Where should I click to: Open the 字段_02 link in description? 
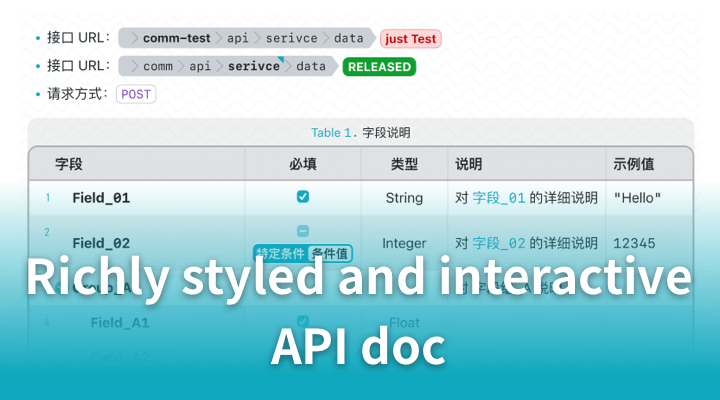(x=499, y=243)
